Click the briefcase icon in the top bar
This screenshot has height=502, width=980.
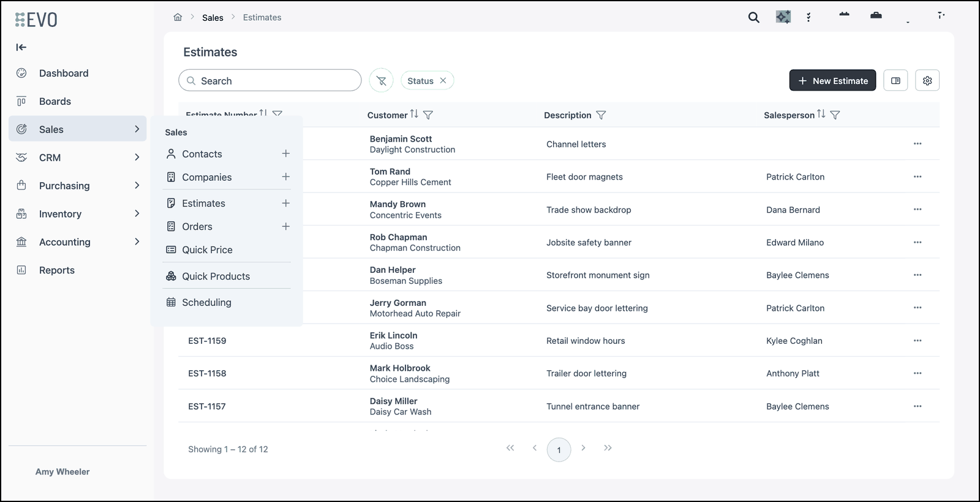tap(876, 15)
